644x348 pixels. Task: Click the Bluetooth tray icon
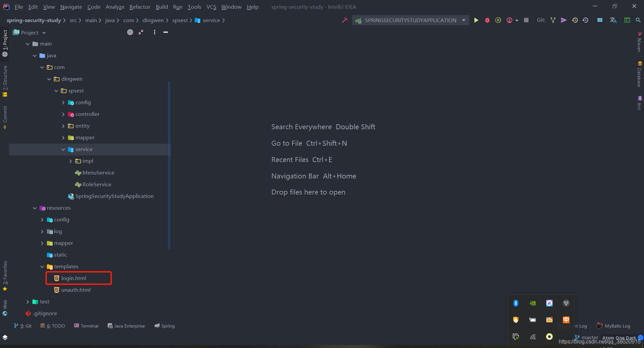(516, 303)
